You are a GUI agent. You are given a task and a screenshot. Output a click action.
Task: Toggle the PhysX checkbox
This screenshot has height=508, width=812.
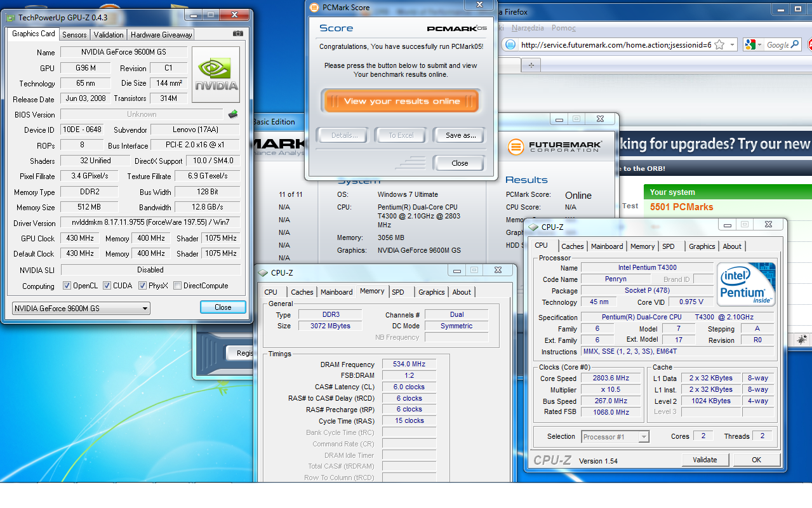tap(142, 286)
